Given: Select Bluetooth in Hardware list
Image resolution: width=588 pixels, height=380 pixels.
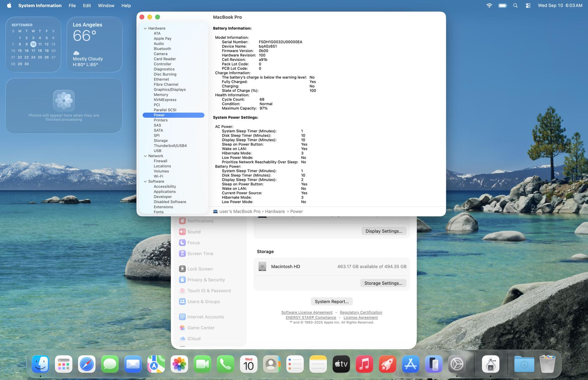Looking at the screenshot, I should [x=162, y=49].
